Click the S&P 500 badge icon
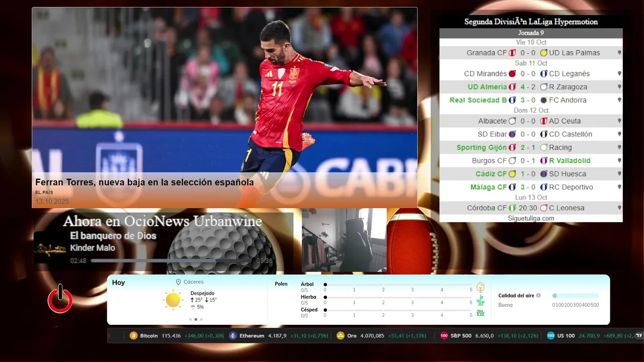Image resolution: width=644 pixels, height=362 pixels. tap(444, 336)
